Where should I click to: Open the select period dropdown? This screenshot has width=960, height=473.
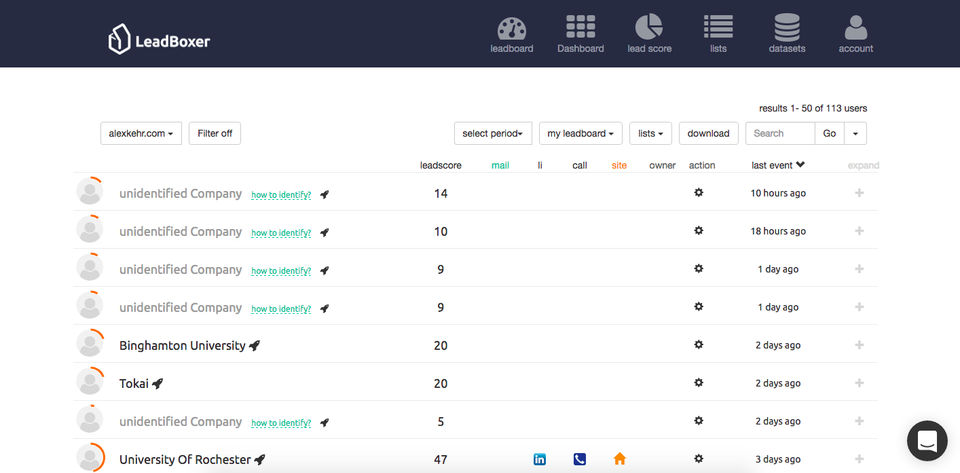coord(493,133)
